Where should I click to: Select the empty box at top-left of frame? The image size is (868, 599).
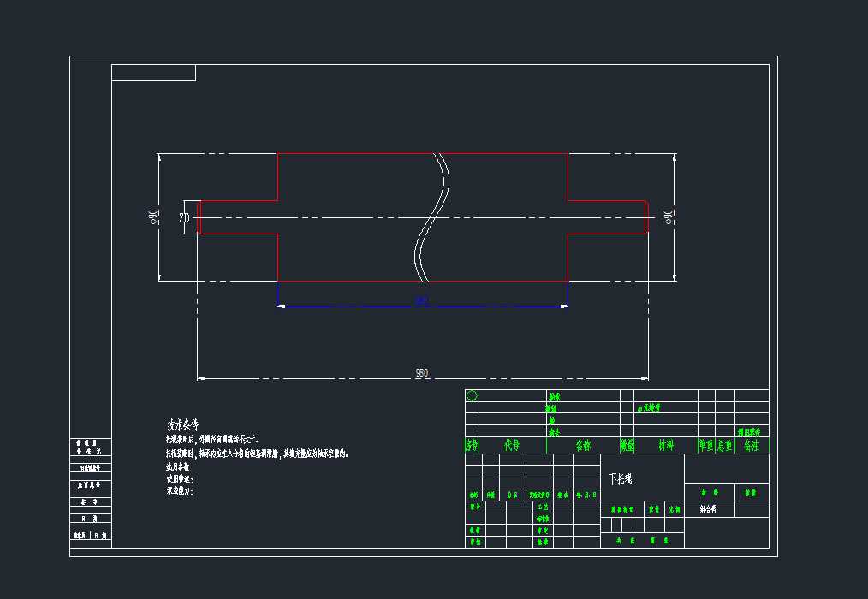click(153, 73)
